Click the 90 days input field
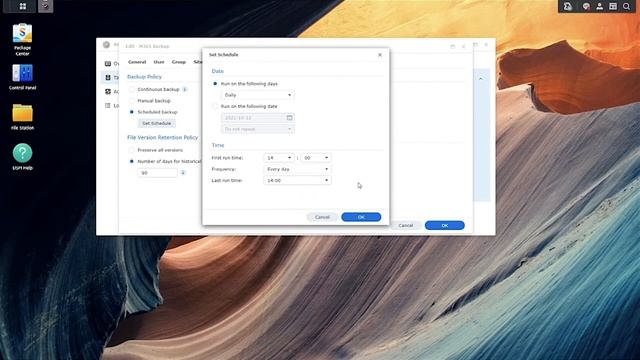The width and height of the screenshot is (640, 360). point(158,173)
